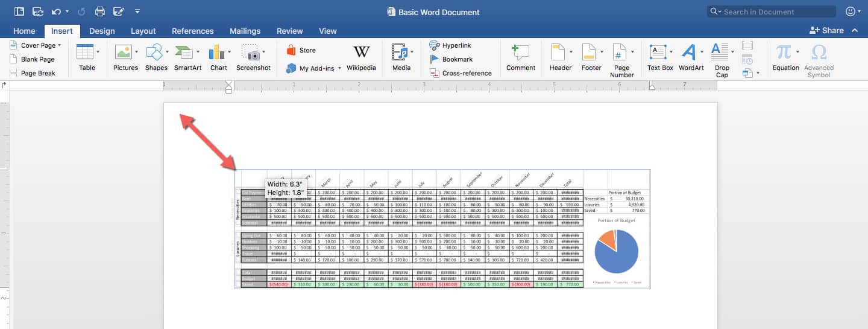Add a Comment
868x329 pixels.
pos(520,58)
